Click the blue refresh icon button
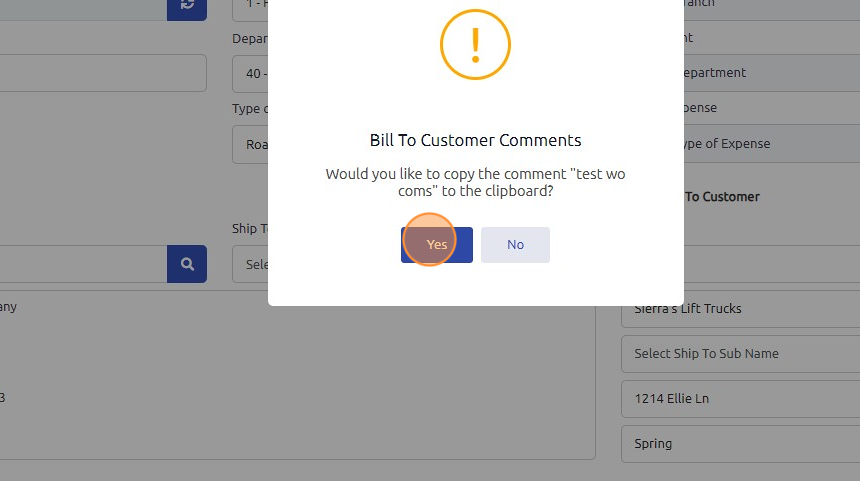 187,6
